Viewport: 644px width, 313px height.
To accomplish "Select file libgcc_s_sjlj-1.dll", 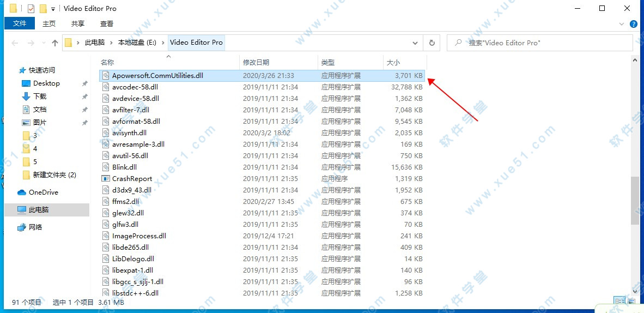I will click(x=263, y=282).
